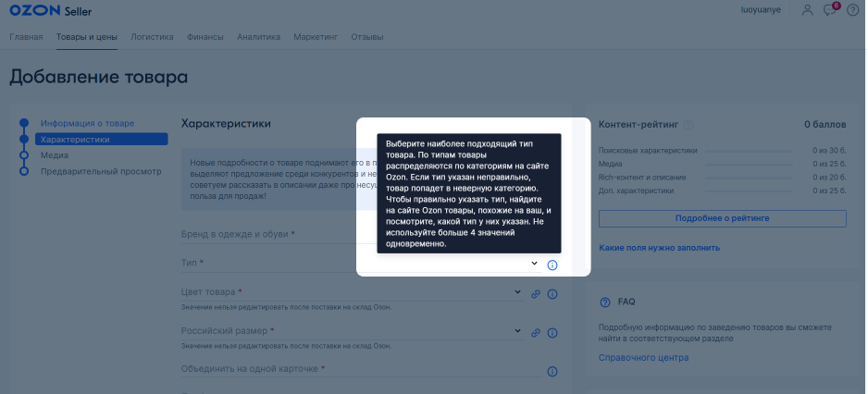This screenshot has height=394, width=868.
Task: Open the user profile icon
Action: (x=808, y=10)
